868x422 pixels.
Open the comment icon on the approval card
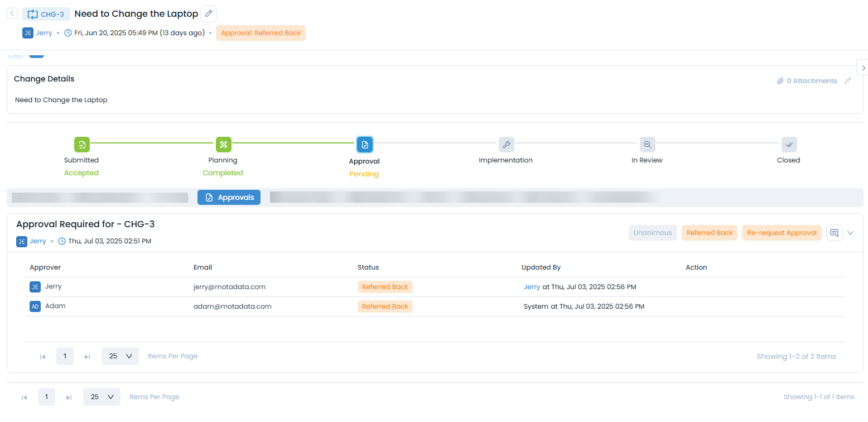pos(834,233)
